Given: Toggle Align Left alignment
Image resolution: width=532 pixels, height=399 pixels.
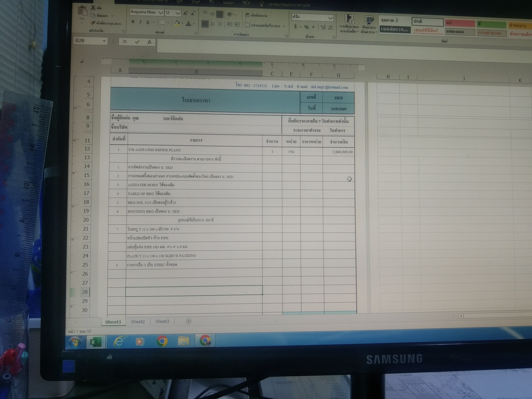Looking at the screenshot, I should pyautogui.click(x=205, y=24).
